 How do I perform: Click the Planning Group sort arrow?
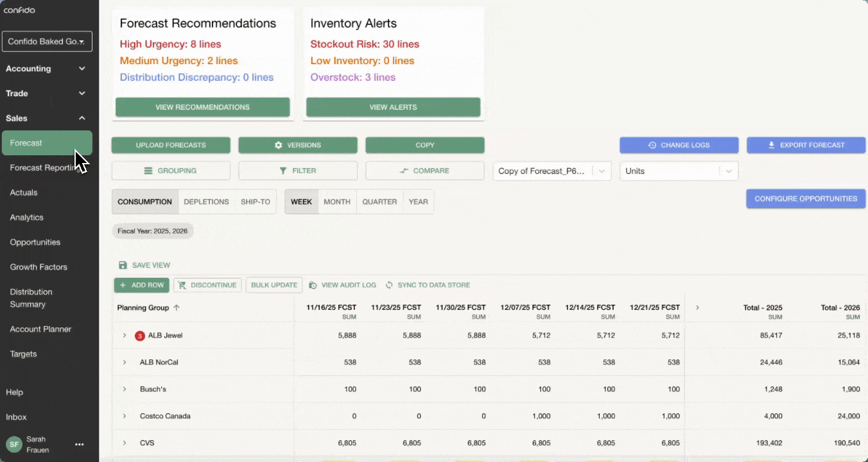pyautogui.click(x=177, y=308)
